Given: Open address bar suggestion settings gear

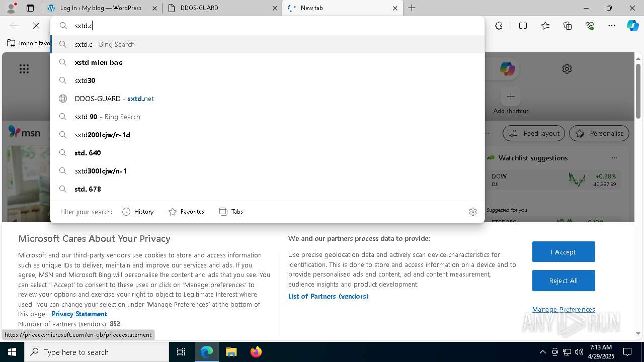Looking at the screenshot, I should pos(472,212).
